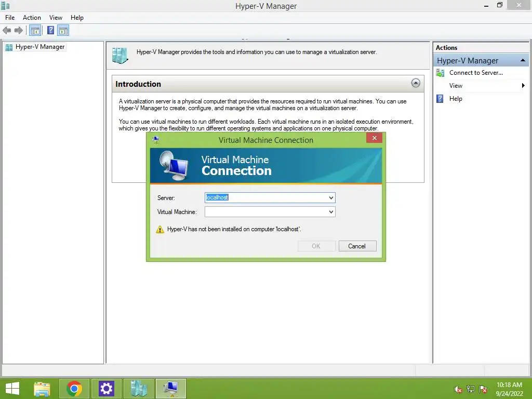The image size is (532, 399).
Task: Switch to Virtual Machine Connection taskbar button
Action: (x=170, y=389)
